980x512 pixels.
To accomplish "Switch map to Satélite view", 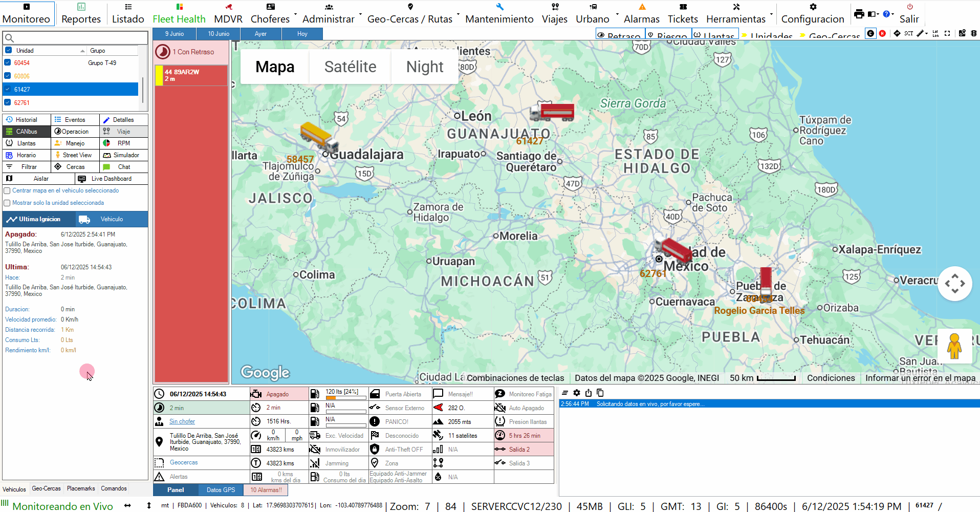I will click(x=351, y=67).
